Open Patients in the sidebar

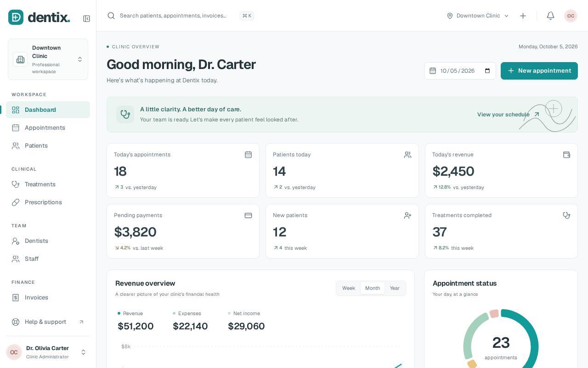pyautogui.click(x=48, y=145)
